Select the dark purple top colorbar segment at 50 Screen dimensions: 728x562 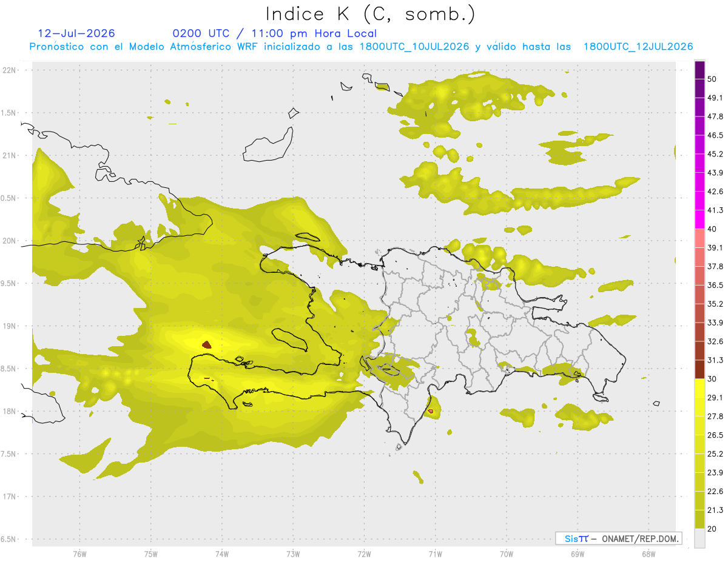click(699, 70)
